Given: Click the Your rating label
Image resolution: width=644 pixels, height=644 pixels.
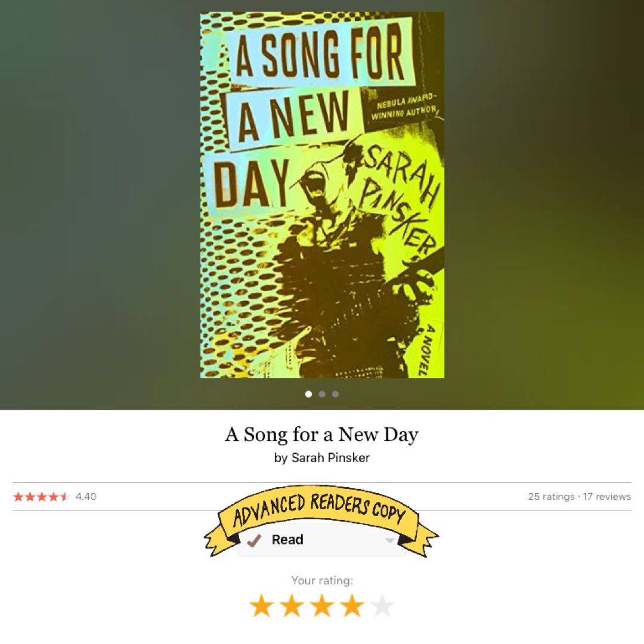Looking at the screenshot, I should (322, 581).
